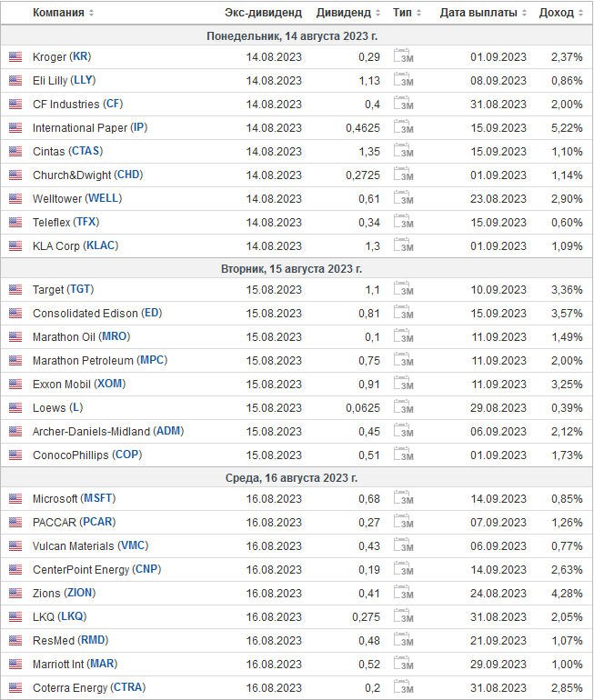The width and height of the screenshot is (594, 700).
Task: Sort by the Дивиденд column arrows
Action: point(378,13)
